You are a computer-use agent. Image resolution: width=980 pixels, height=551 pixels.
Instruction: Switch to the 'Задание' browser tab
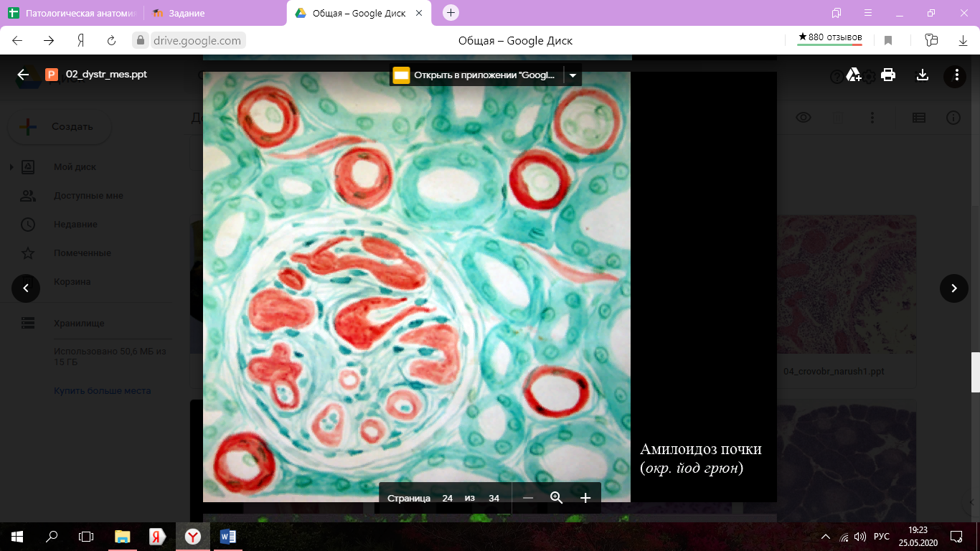[187, 14]
